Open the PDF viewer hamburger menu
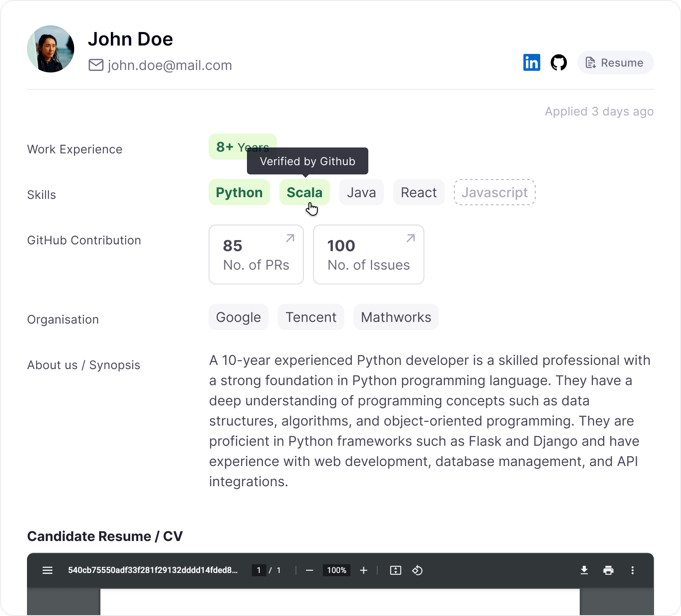The width and height of the screenshot is (681, 616). (47, 570)
